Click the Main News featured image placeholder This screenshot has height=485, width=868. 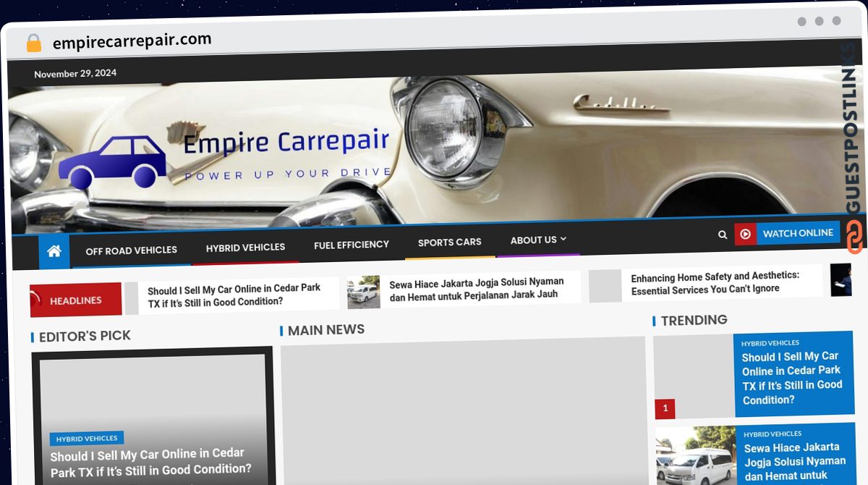[x=463, y=411]
